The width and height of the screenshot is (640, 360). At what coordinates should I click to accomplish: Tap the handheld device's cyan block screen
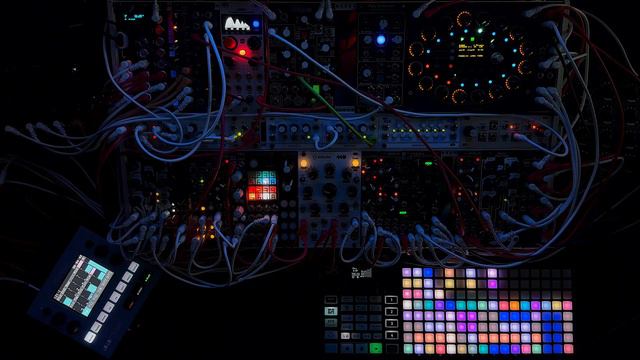tap(84, 285)
